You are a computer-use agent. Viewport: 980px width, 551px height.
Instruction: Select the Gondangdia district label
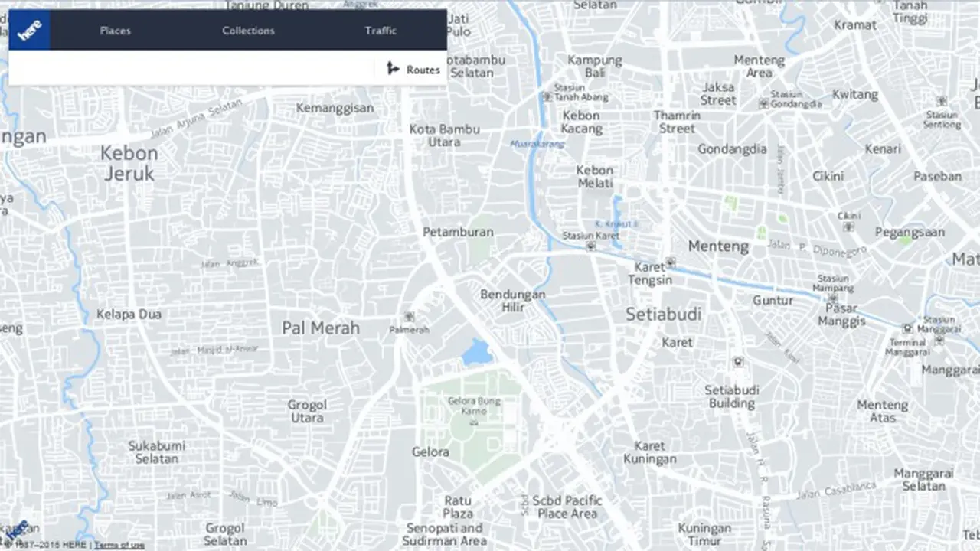(x=732, y=149)
